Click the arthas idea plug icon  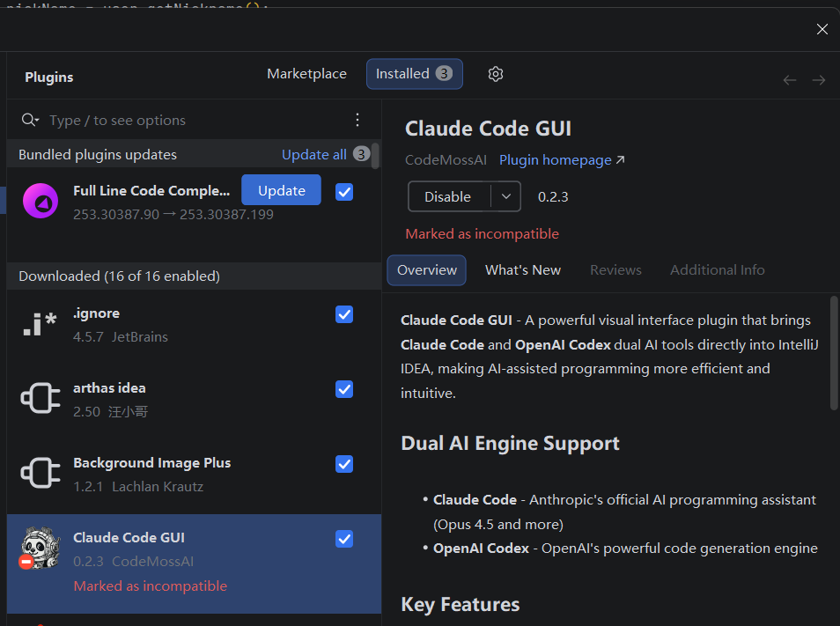pos(41,399)
